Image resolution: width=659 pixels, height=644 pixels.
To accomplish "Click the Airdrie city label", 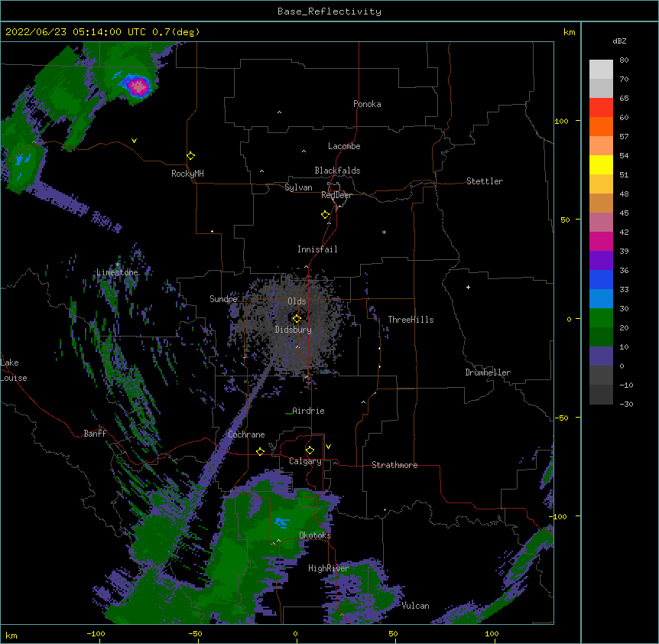I will (x=308, y=411).
